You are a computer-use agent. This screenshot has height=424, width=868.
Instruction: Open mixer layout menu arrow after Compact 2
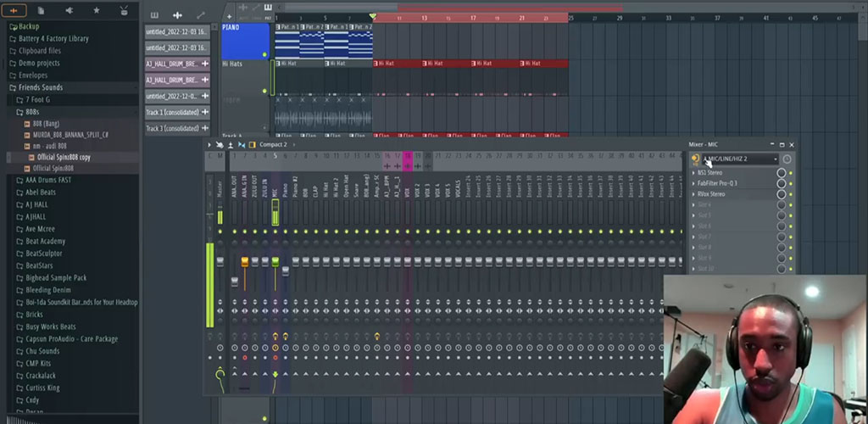coord(294,145)
